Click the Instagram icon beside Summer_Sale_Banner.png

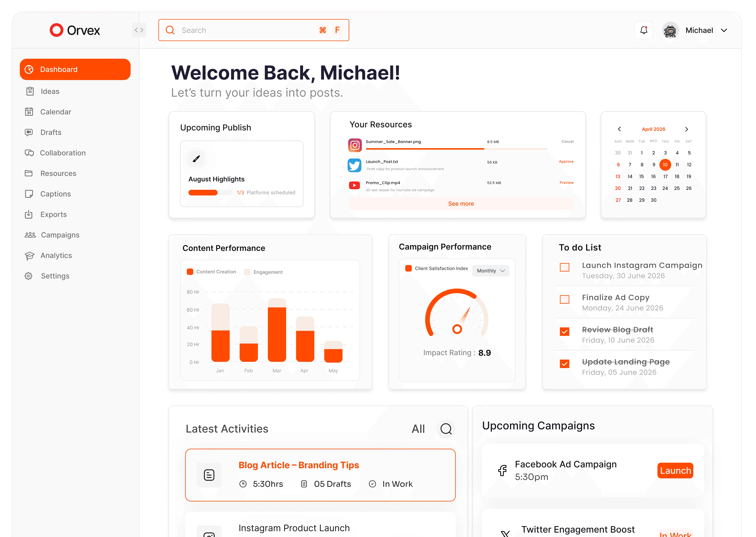(355, 145)
